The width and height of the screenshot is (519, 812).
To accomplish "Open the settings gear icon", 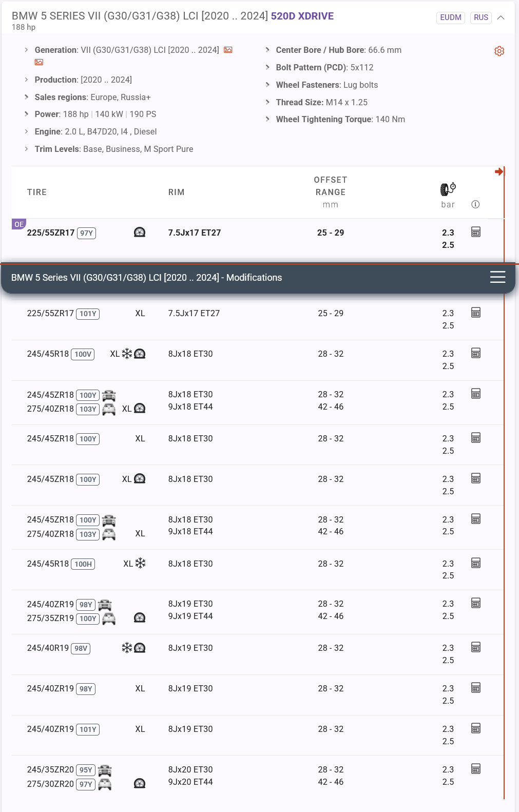I will (x=499, y=51).
